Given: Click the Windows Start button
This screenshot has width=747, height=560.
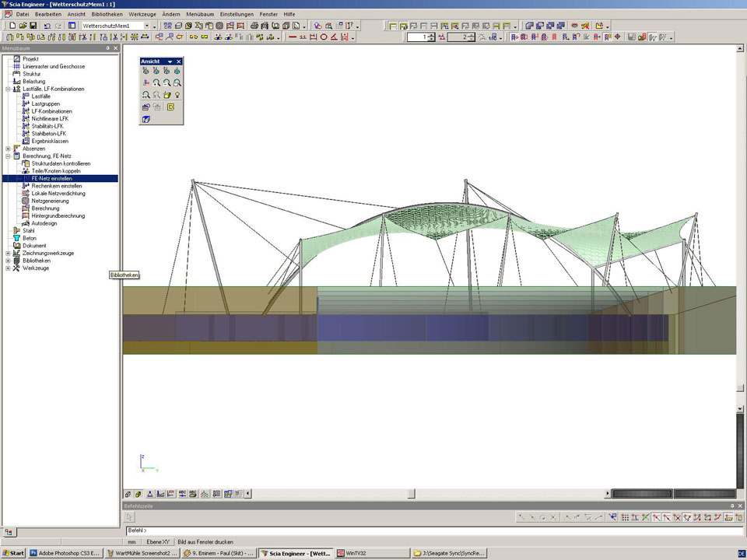Looking at the screenshot, I should click(x=13, y=554).
